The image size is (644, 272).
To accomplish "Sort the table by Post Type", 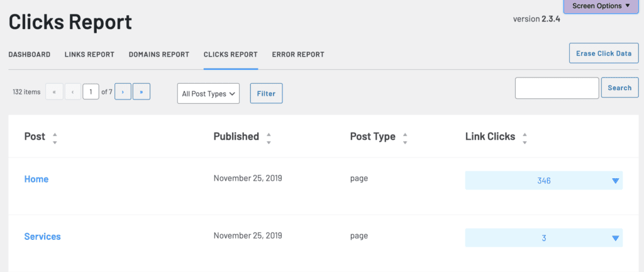I will [x=379, y=137].
